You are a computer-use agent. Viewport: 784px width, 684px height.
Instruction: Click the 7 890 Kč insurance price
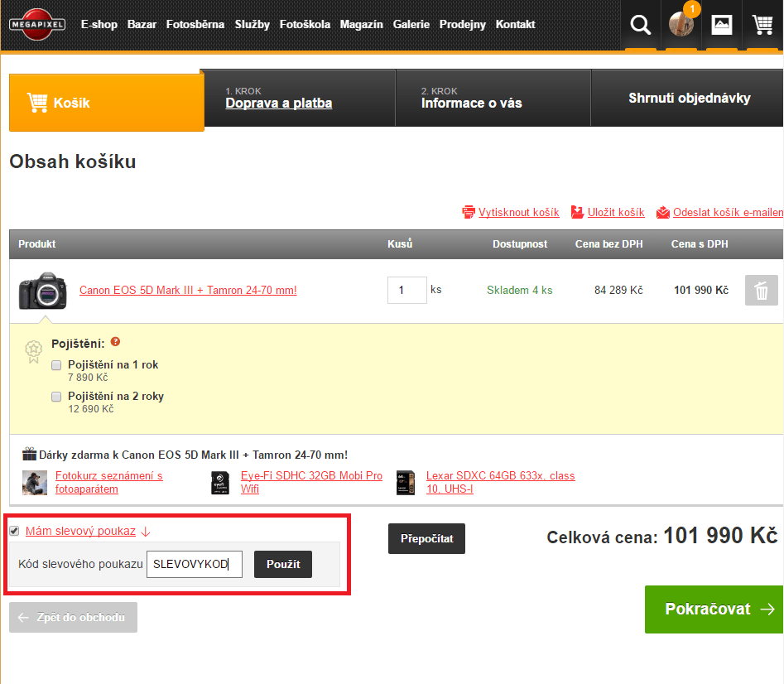[x=88, y=378]
